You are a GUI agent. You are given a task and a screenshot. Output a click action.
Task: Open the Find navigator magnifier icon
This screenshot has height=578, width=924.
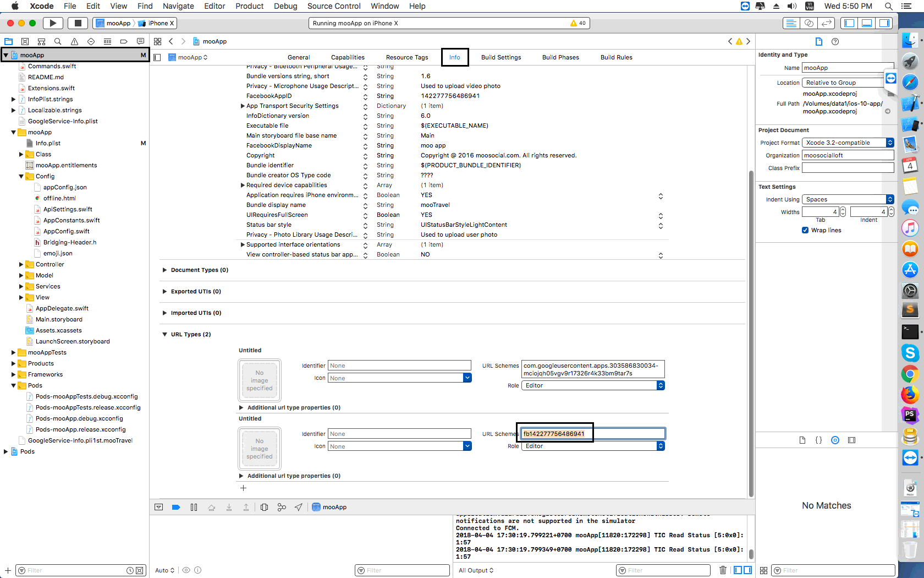pyautogui.click(x=58, y=41)
